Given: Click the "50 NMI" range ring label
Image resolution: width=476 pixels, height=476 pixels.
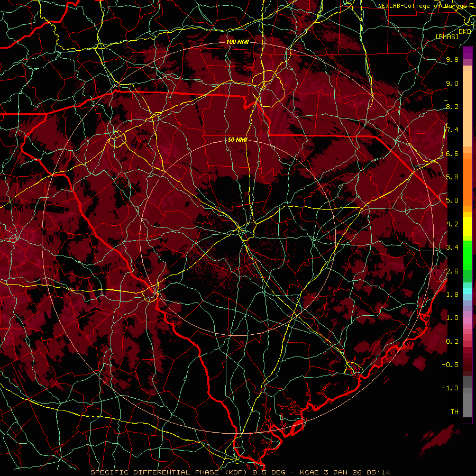Looking at the screenshot, I should tap(237, 140).
